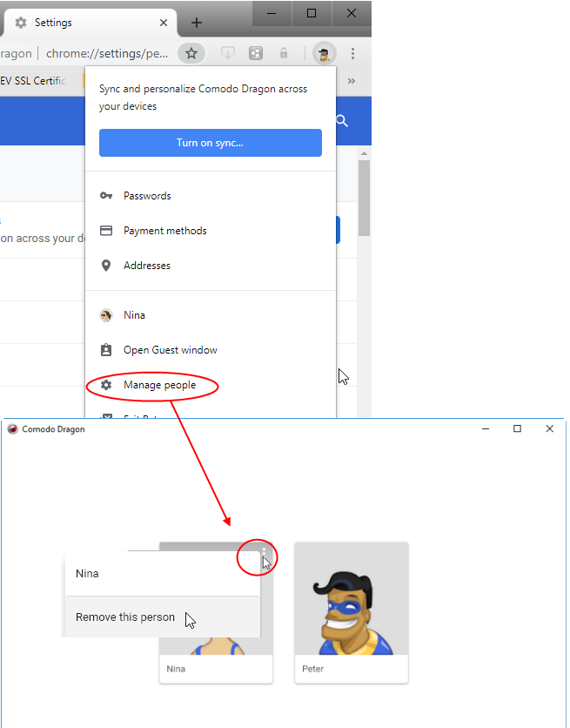The image size is (570, 728).
Task: Click the settings page scrollbar thumb
Action: click(364, 199)
